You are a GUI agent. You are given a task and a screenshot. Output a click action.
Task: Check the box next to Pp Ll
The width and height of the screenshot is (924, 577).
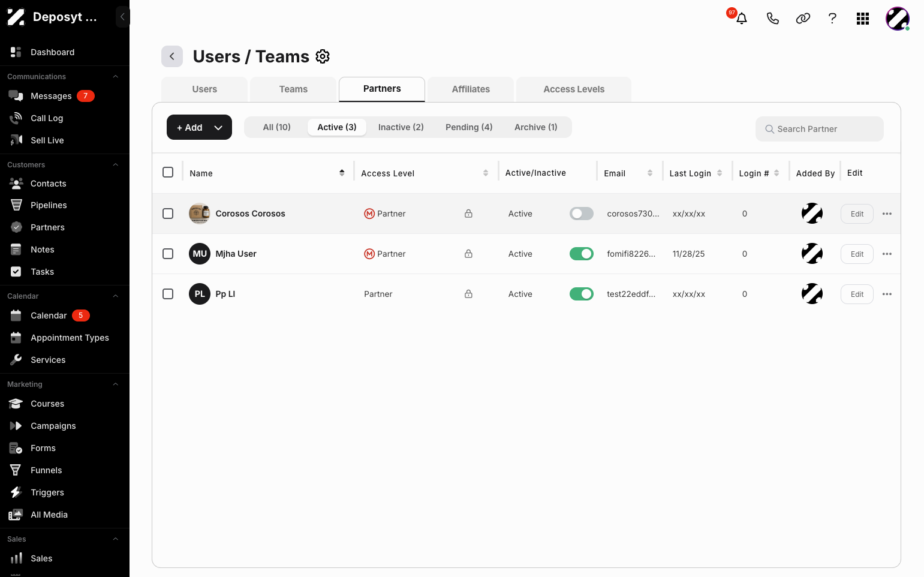(168, 294)
